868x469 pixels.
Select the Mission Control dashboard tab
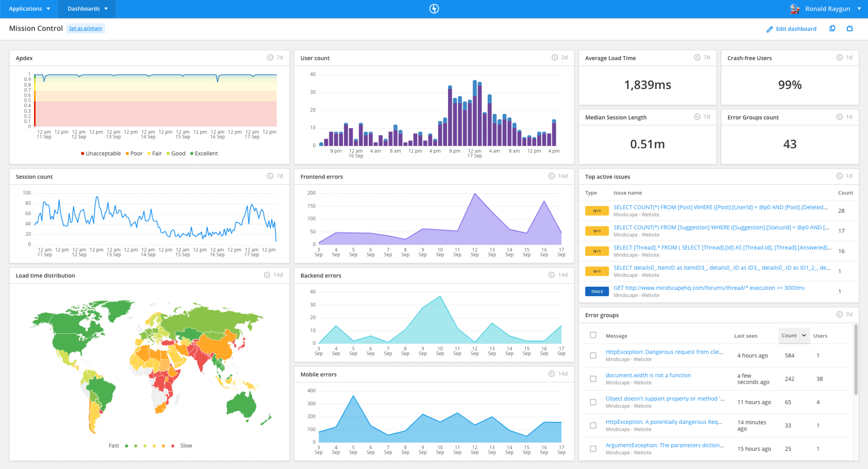36,28
